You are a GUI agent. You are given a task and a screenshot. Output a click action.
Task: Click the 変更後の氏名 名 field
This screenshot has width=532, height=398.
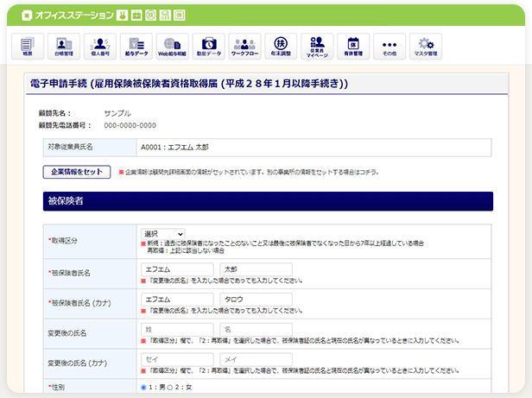pos(256,330)
